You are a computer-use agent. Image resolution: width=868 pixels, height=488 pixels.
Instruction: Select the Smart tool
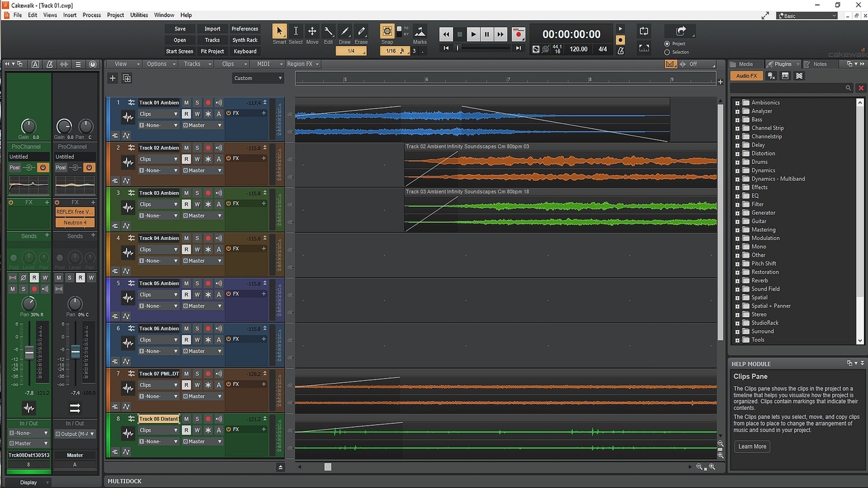279,31
